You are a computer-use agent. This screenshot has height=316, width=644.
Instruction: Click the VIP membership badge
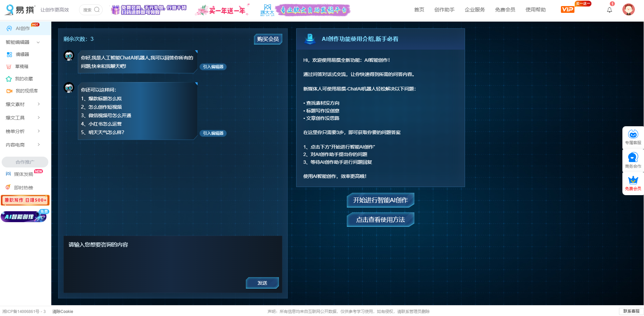click(567, 9)
